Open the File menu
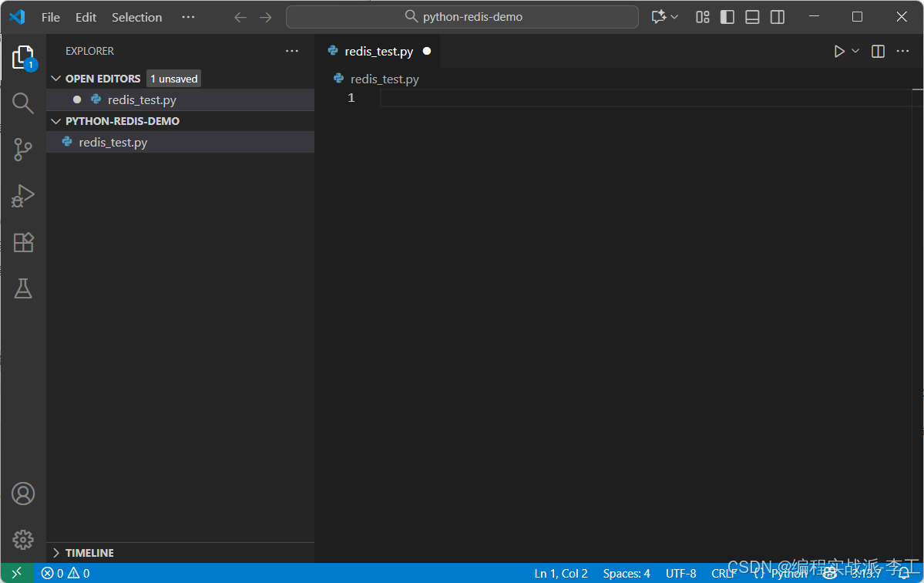The width and height of the screenshot is (924, 583). (x=51, y=17)
